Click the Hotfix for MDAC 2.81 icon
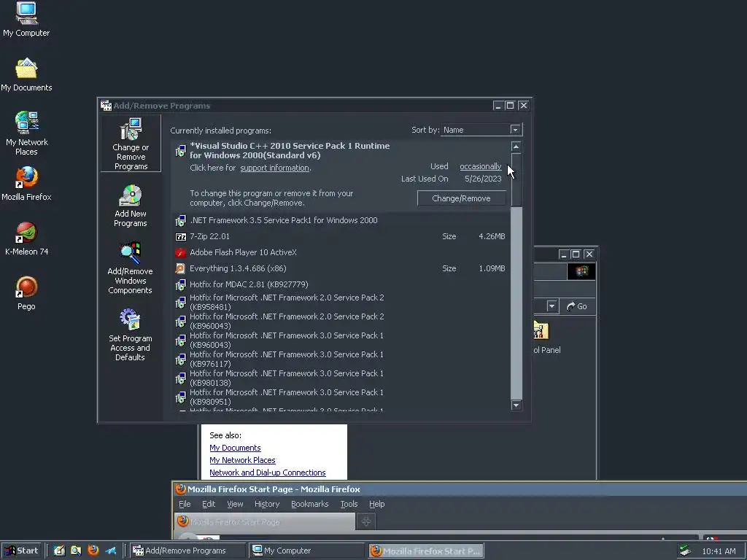This screenshot has height=560, width=747. tap(181, 285)
